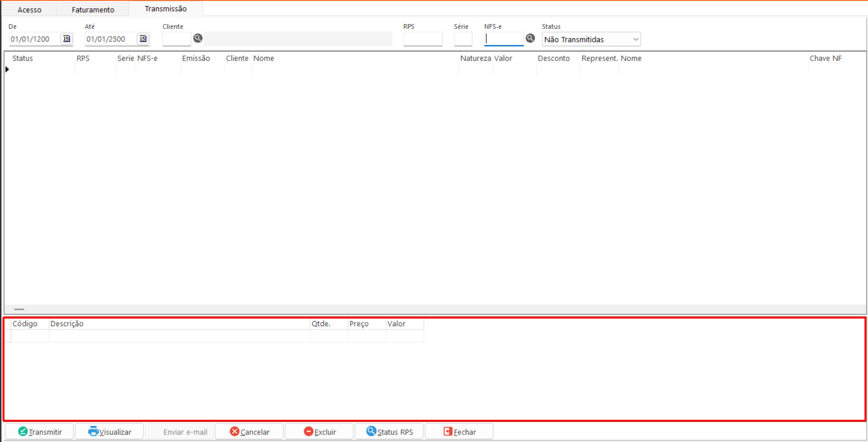Click the Cliente search magnifier icon
The width and height of the screenshot is (868, 442).
point(198,39)
